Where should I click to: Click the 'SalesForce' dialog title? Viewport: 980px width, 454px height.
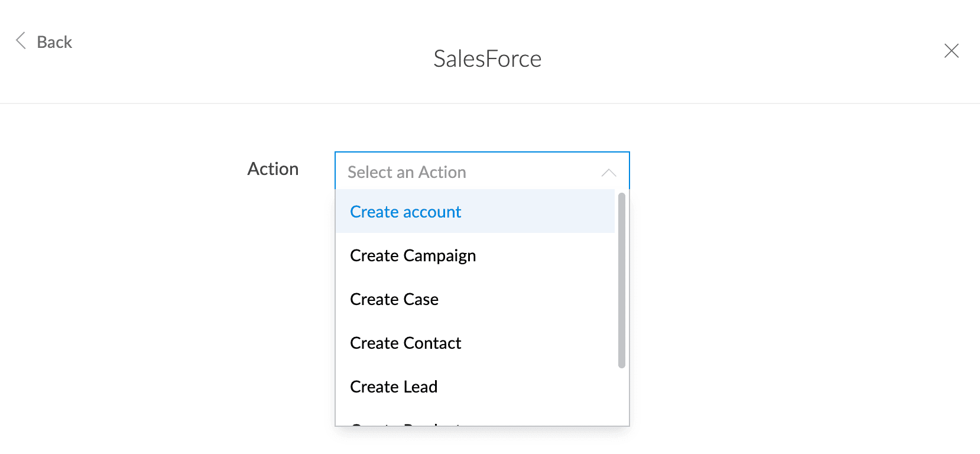[x=488, y=59]
